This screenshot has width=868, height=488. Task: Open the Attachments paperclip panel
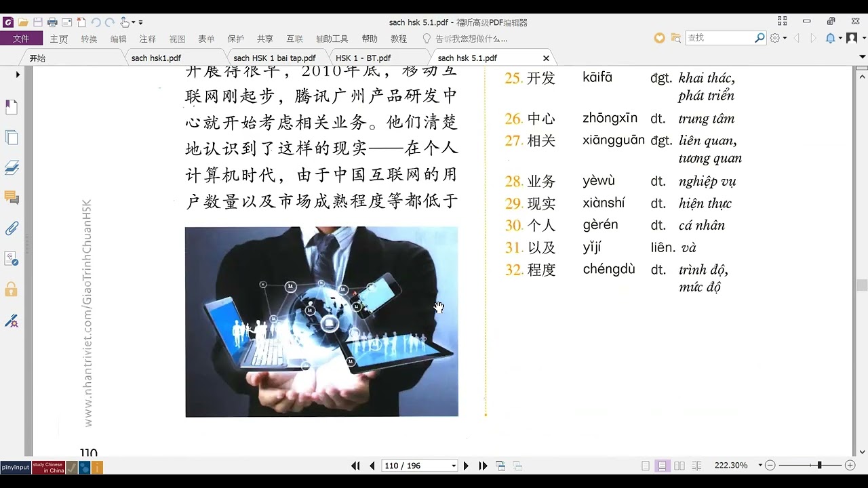(x=12, y=228)
